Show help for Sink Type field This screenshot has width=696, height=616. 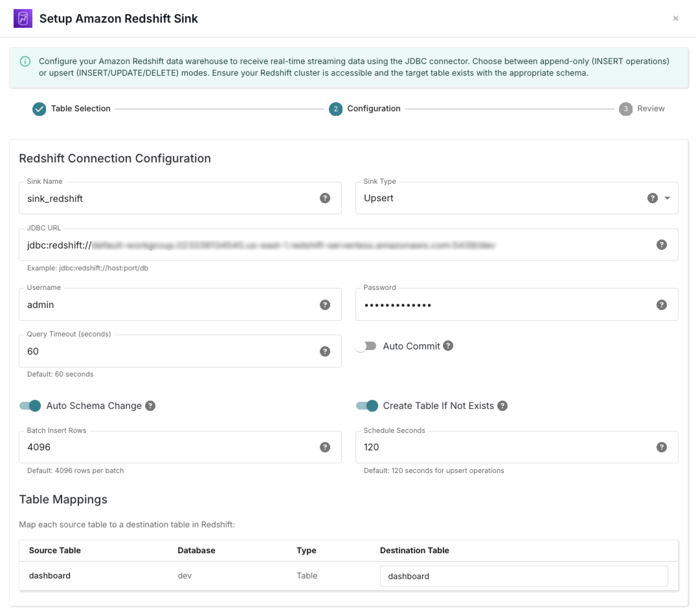pyautogui.click(x=652, y=198)
